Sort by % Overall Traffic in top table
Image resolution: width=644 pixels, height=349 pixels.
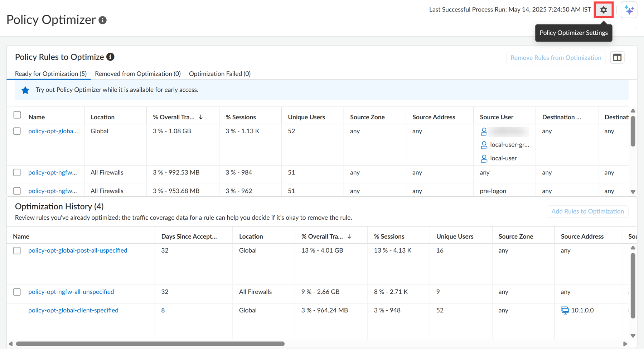pyautogui.click(x=201, y=117)
